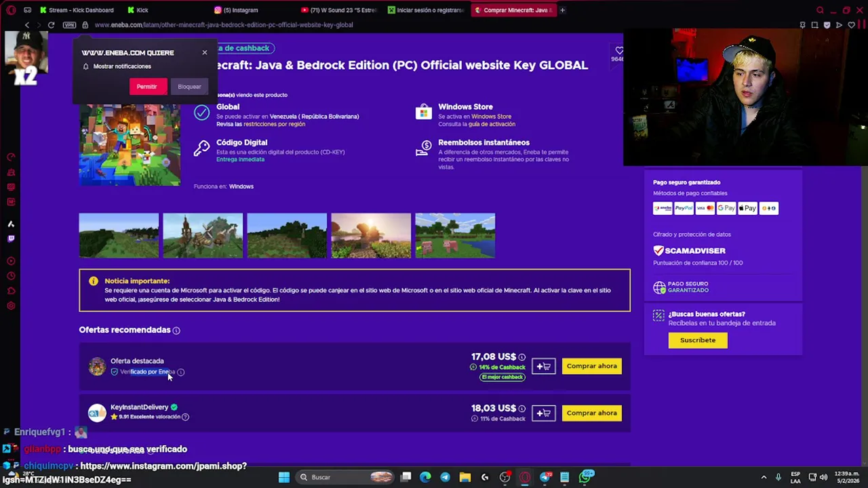Image resolution: width=868 pixels, height=488 pixels.
Task: Open guía de activación link
Action: pyautogui.click(x=492, y=124)
